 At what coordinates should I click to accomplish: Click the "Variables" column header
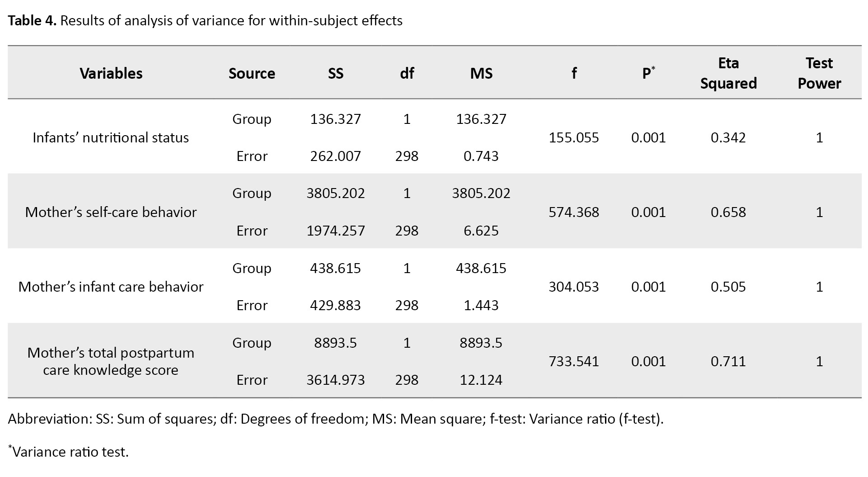pyautogui.click(x=111, y=73)
